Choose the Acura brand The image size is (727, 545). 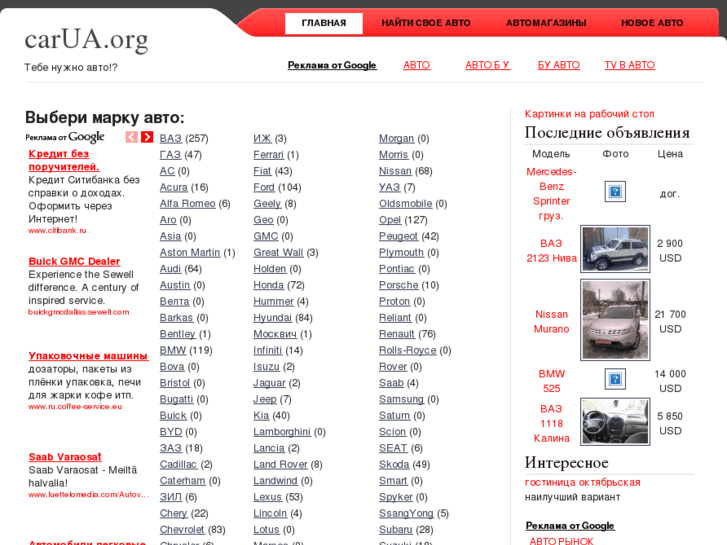[x=173, y=187]
